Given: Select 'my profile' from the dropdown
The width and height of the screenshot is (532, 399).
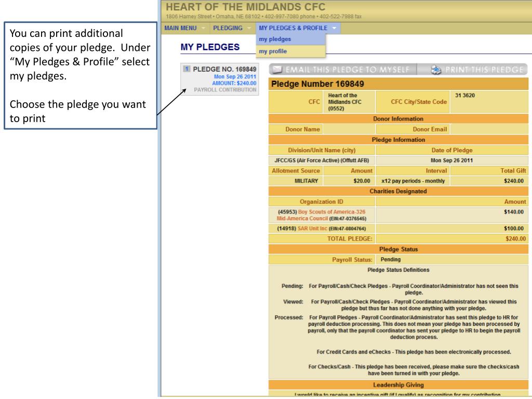Looking at the screenshot, I should (291, 51).
